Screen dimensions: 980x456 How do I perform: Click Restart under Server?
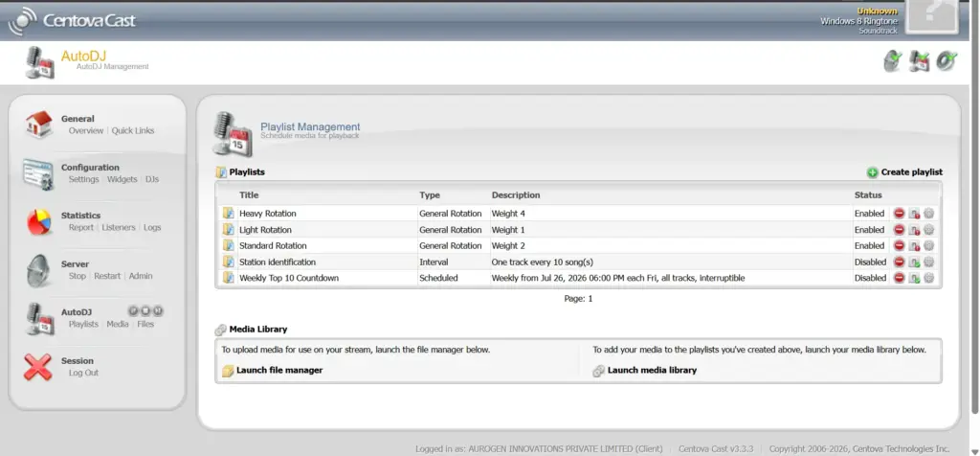tap(107, 276)
